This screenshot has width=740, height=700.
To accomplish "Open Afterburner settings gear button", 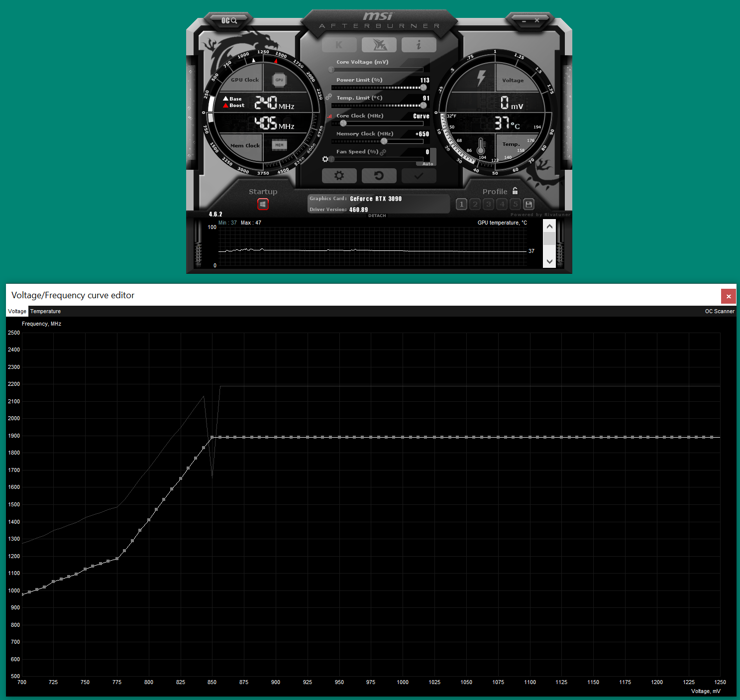I will point(339,176).
